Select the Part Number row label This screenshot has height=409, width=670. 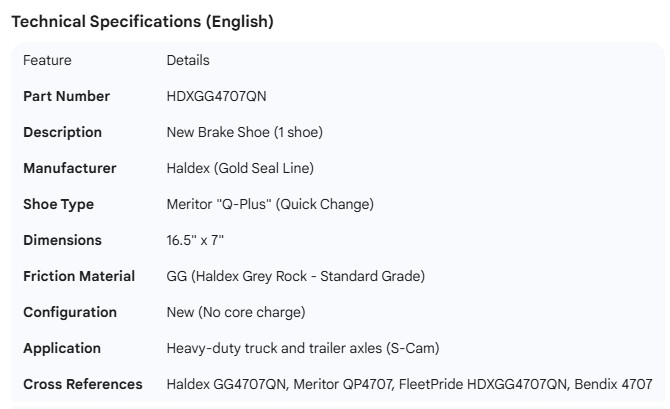pos(66,96)
